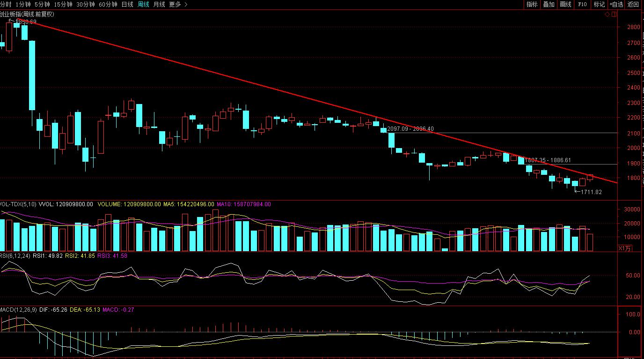
Task: Activate the 画线 draw line tool
Action: point(565,4)
